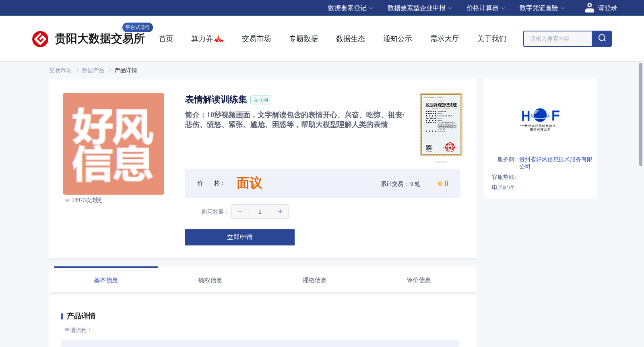Click the purchase quantity input field

260,212
